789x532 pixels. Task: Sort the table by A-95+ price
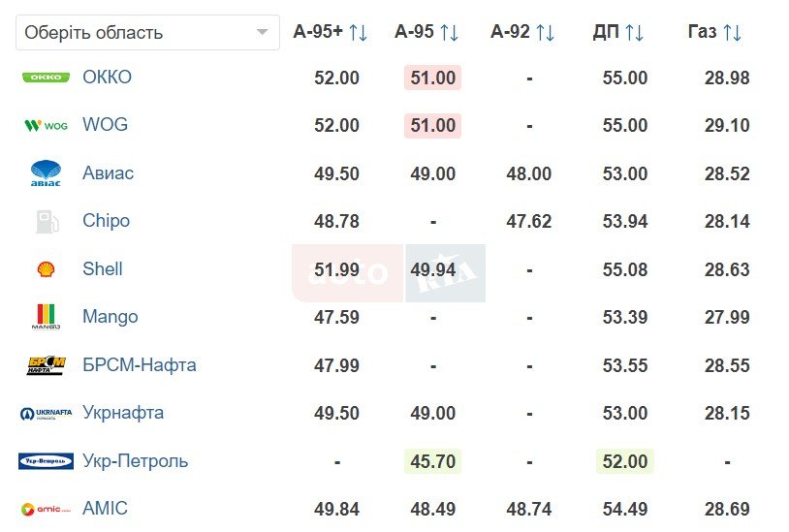(358, 33)
